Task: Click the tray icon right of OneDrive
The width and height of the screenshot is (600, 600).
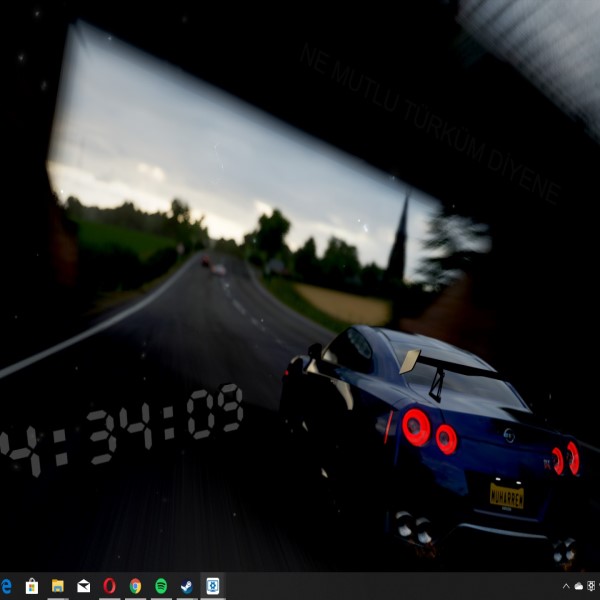Action: point(591,586)
